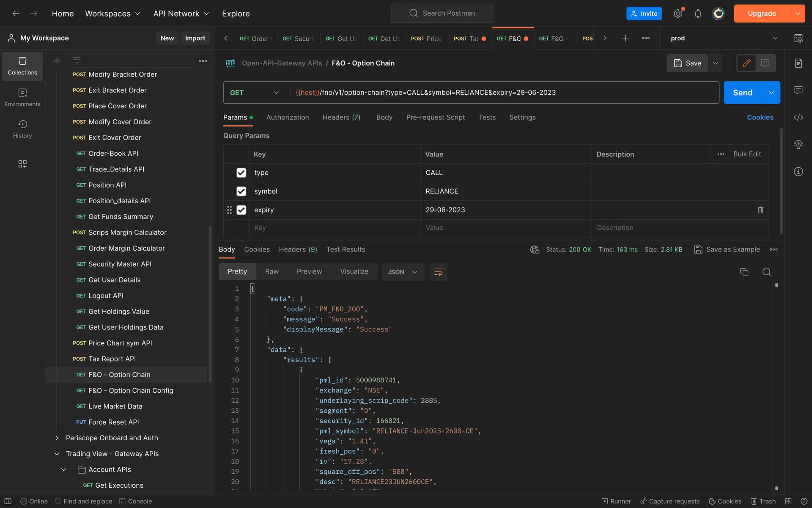Open the comments icon in right sidebar

click(798, 90)
